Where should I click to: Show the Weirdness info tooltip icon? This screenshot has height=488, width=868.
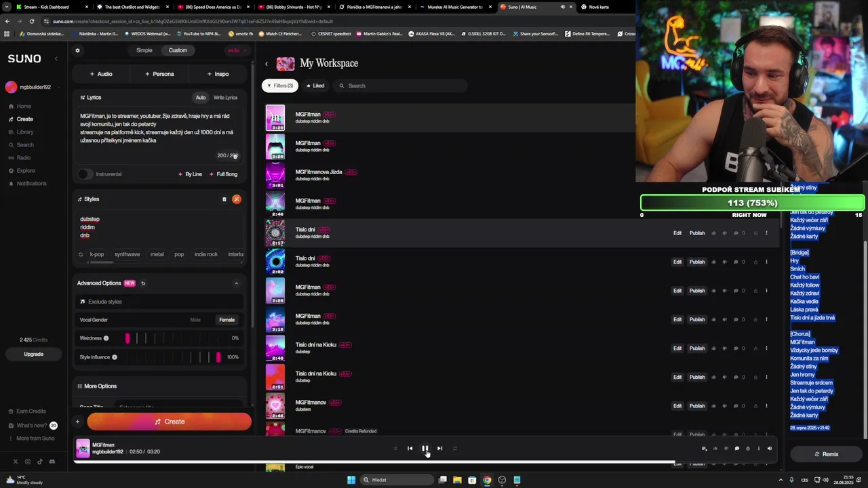[106, 338]
